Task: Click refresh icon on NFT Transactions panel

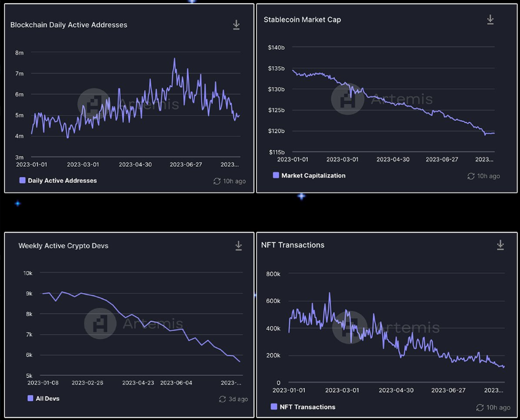Action: (481, 407)
